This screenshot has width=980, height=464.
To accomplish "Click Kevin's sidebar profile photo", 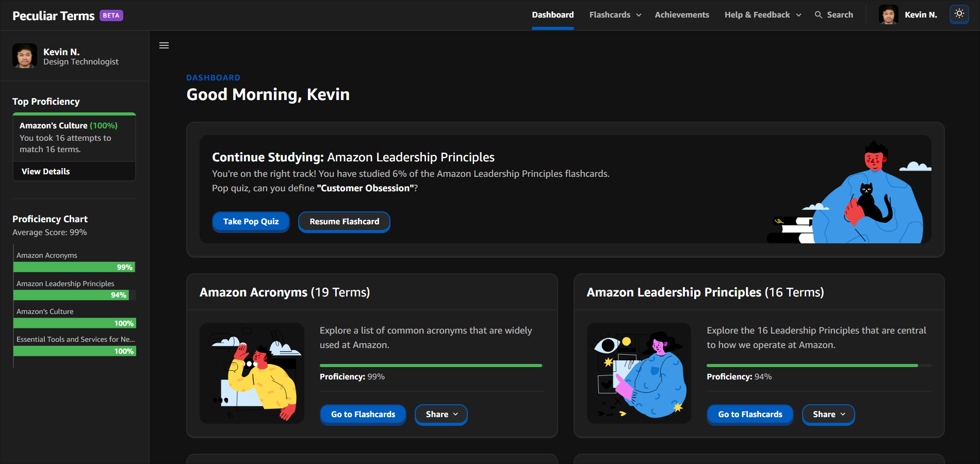I will [x=25, y=56].
